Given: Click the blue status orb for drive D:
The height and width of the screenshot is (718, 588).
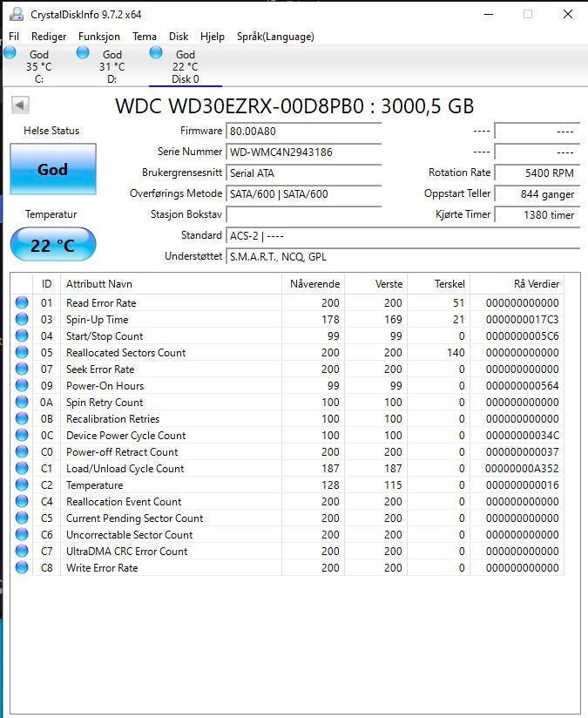Looking at the screenshot, I should [83, 52].
